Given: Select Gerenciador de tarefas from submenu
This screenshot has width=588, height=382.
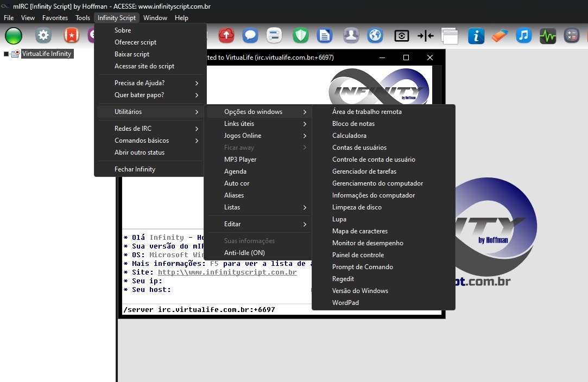Looking at the screenshot, I should (x=364, y=171).
